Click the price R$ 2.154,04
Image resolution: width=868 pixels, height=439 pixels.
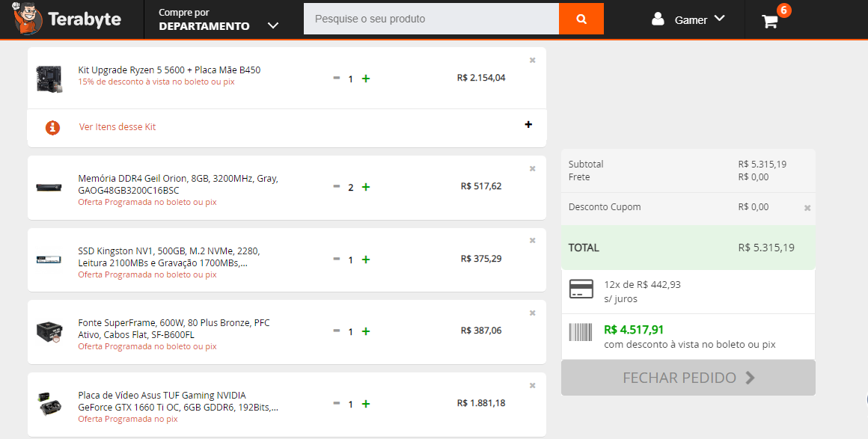481,78
